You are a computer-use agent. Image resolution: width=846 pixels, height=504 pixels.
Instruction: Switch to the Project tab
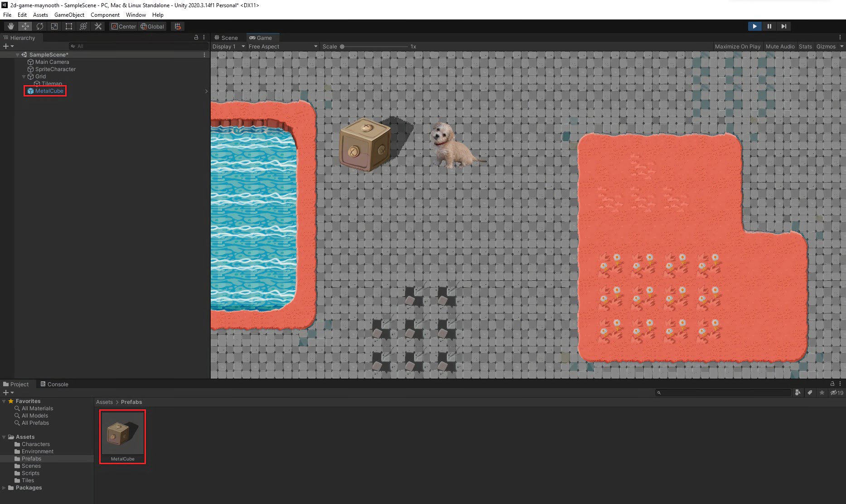[x=16, y=384]
